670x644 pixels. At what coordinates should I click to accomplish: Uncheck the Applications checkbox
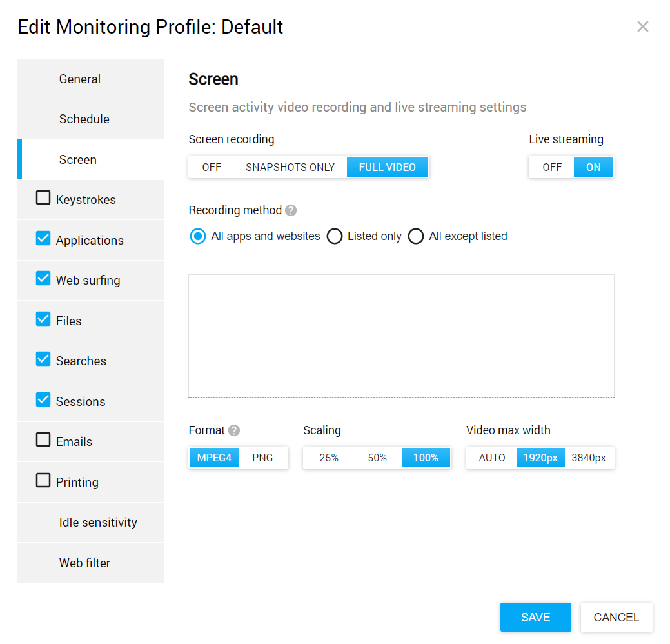tap(43, 239)
